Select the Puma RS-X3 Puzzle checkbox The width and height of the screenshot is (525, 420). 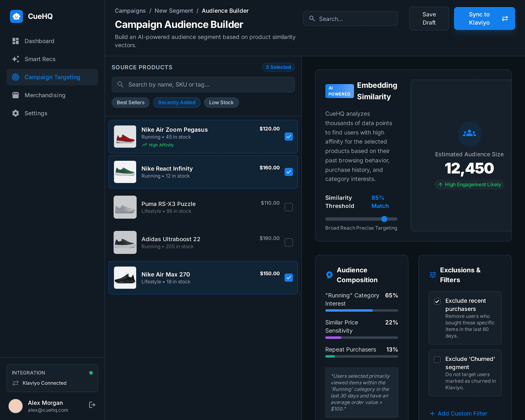click(288, 207)
